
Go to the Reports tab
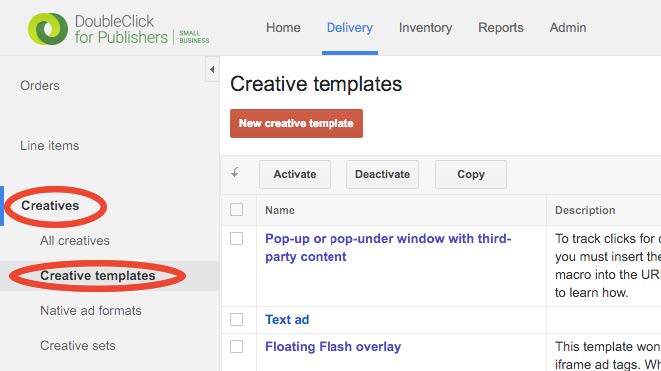(501, 28)
